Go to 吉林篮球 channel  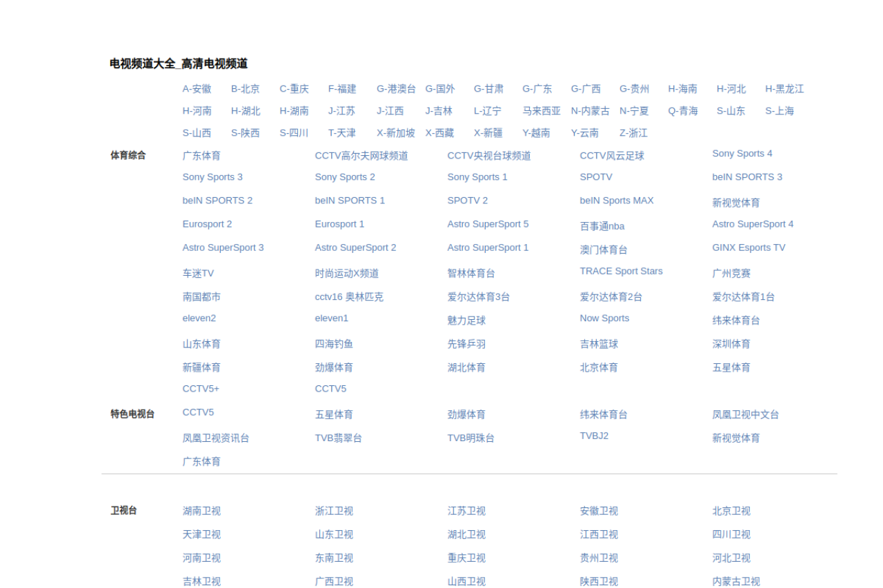(599, 344)
